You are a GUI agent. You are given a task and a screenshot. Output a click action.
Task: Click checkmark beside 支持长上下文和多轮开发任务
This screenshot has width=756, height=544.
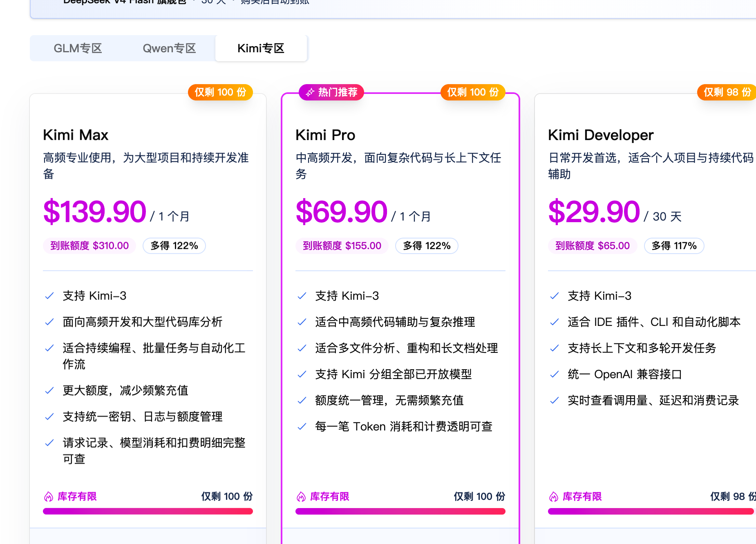click(x=555, y=348)
